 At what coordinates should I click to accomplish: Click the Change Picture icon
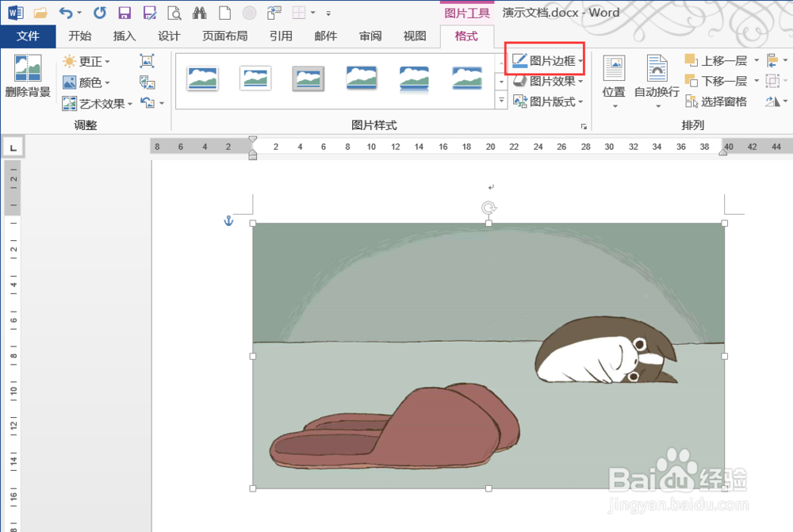(147, 82)
